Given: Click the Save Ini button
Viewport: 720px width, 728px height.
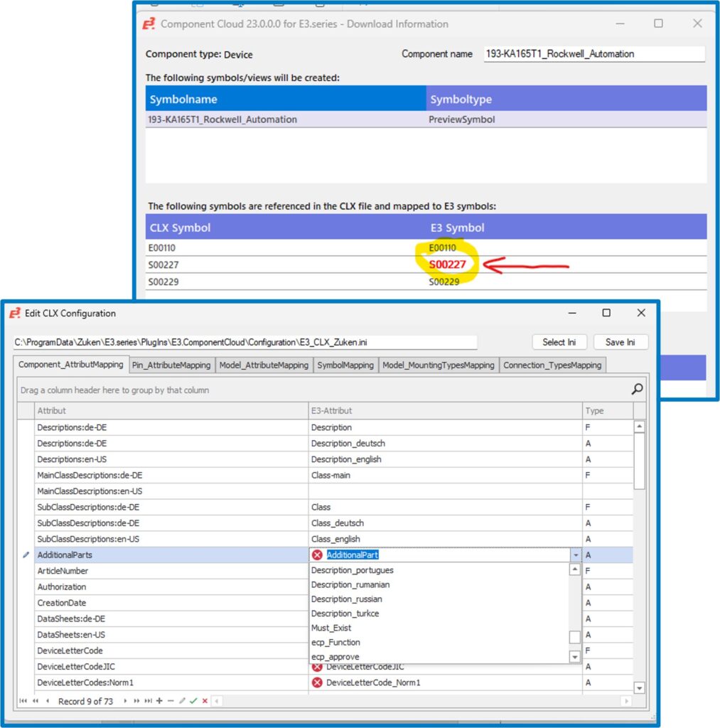Looking at the screenshot, I should coord(620,342).
